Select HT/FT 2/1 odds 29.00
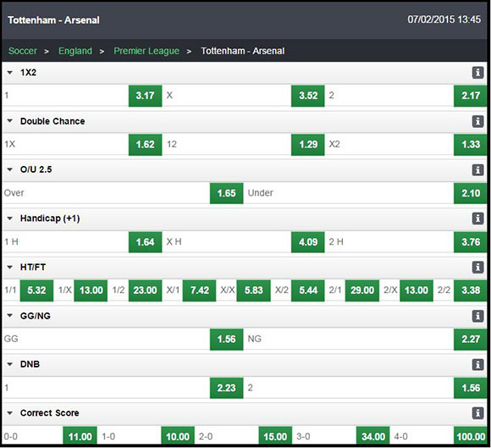Viewport: 491px width, 448px height. point(362,290)
